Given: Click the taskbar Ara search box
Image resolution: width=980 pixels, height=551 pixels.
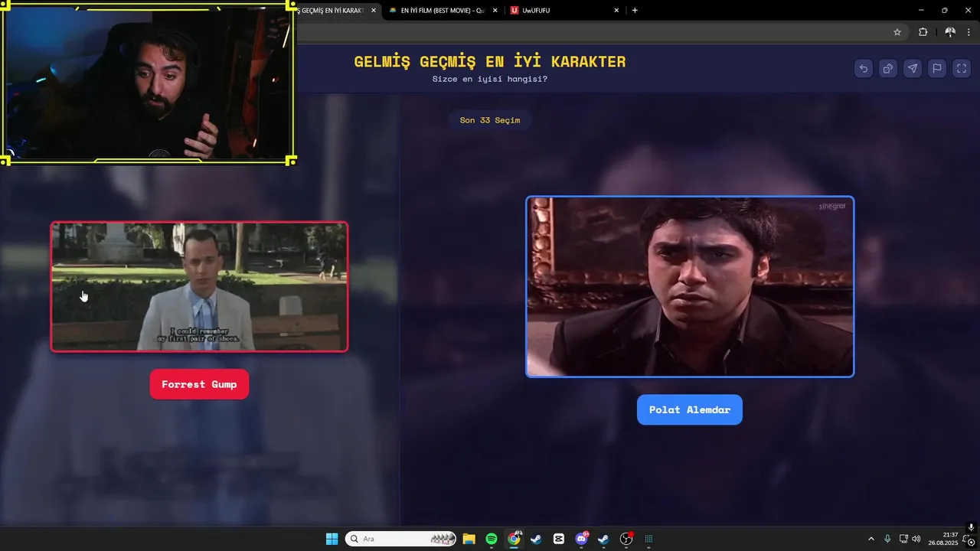Looking at the screenshot, I should point(400,539).
